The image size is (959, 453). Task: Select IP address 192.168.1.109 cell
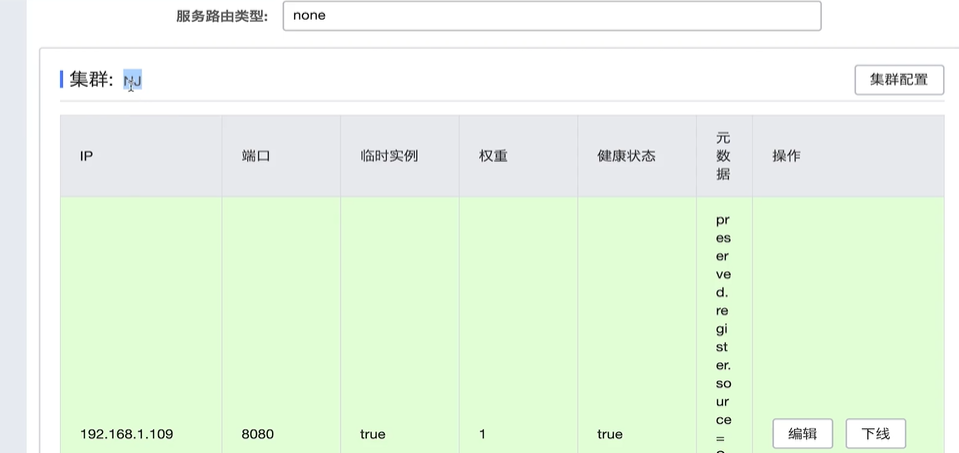(127, 434)
